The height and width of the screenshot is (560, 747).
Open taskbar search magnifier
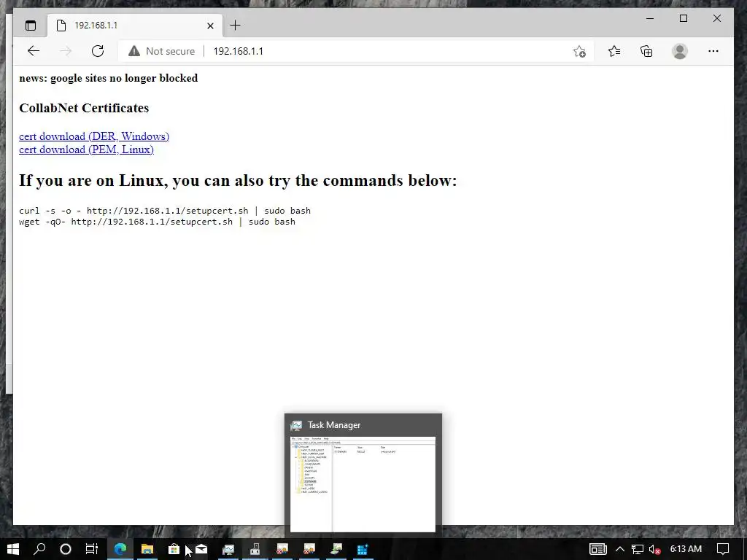tap(39, 549)
